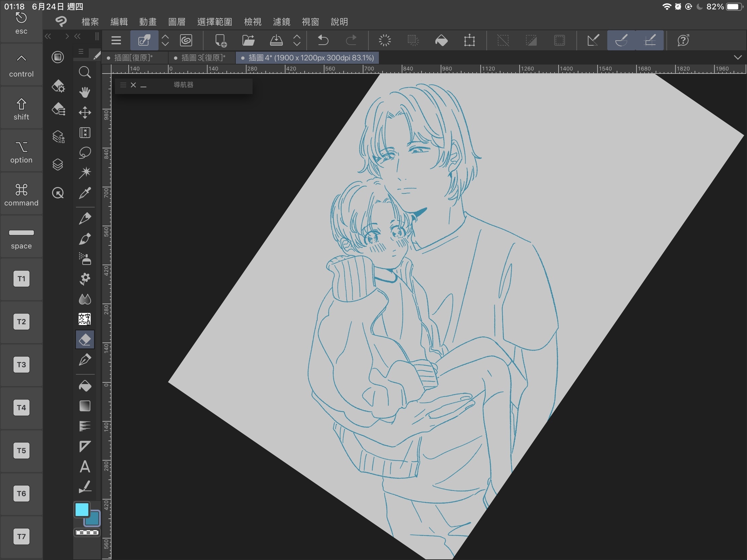Select the Auto select magic wand tool
Viewport: 747px width, 560px height.
click(84, 173)
